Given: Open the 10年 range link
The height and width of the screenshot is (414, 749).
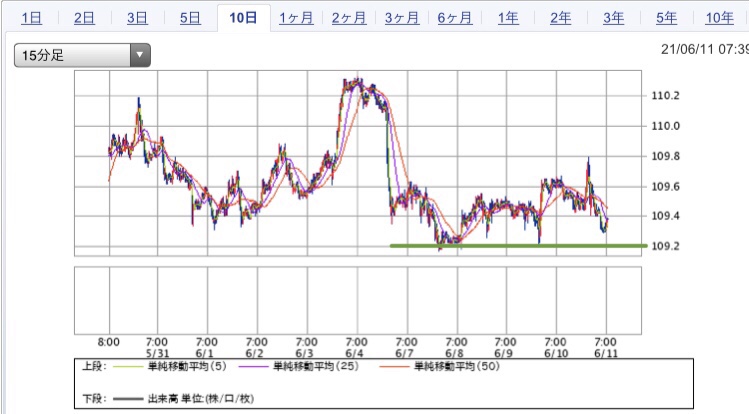Looking at the screenshot, I should tap(719, 18).
